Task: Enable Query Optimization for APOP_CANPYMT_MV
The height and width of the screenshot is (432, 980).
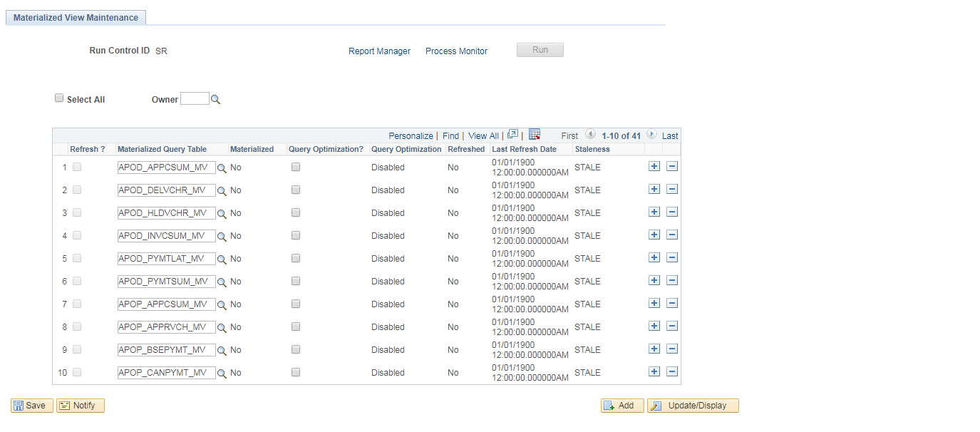Action: coord(296,372)
